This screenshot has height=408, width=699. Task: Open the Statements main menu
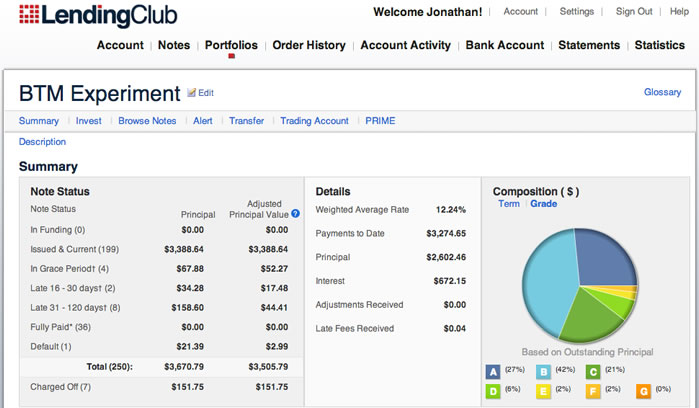[x=589, y=45]
